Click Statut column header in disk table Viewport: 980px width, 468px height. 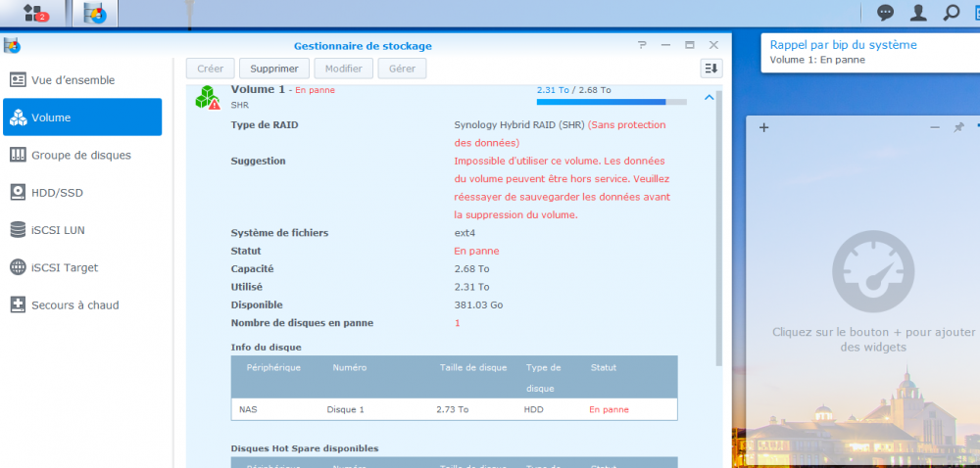click(x=603, y=367)
